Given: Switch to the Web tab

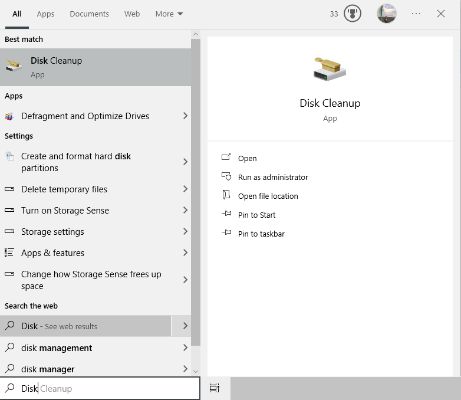Looking at the screenshot, I should 132,14.
